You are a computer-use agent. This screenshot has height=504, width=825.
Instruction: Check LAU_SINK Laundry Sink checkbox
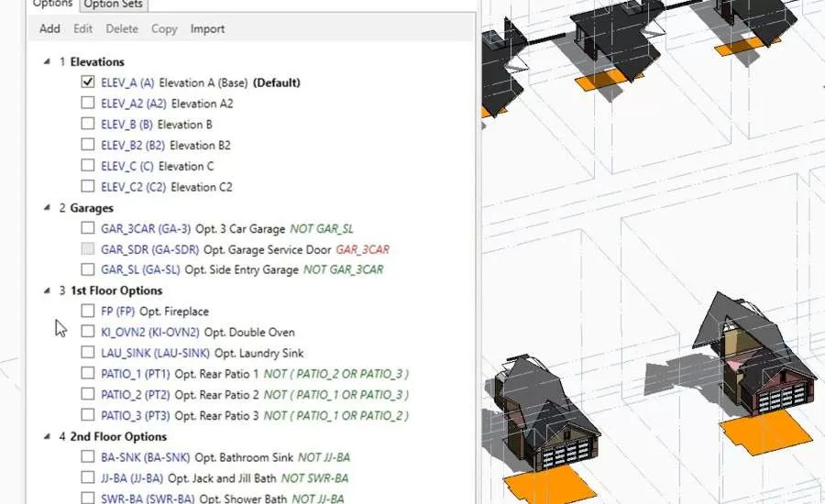point(88,353)
